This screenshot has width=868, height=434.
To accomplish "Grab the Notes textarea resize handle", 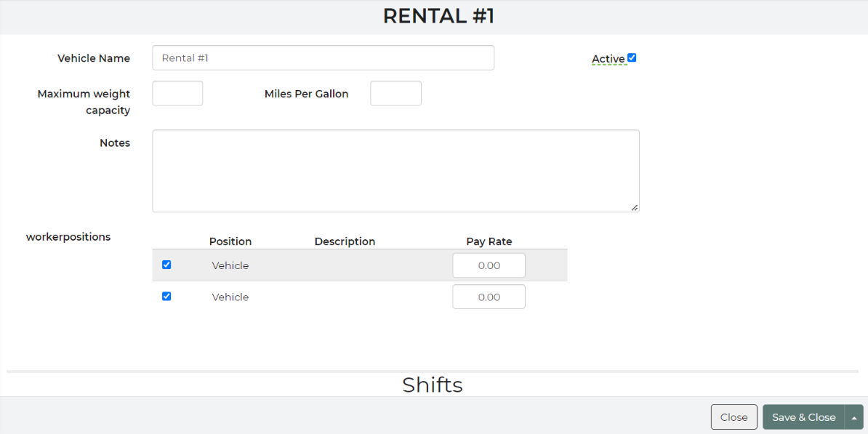I will (635, 208).
